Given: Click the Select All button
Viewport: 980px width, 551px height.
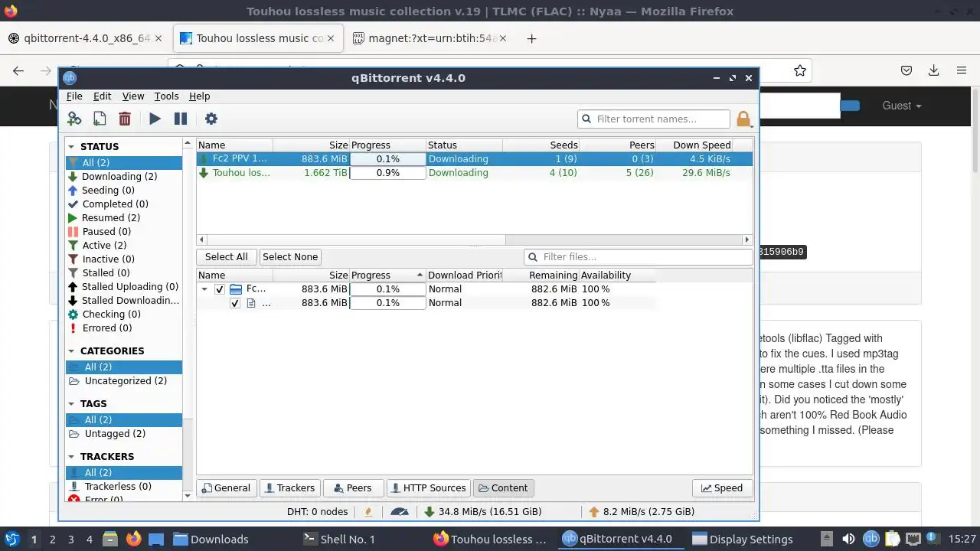Looking at the screenshot, I should pos(226,257).
